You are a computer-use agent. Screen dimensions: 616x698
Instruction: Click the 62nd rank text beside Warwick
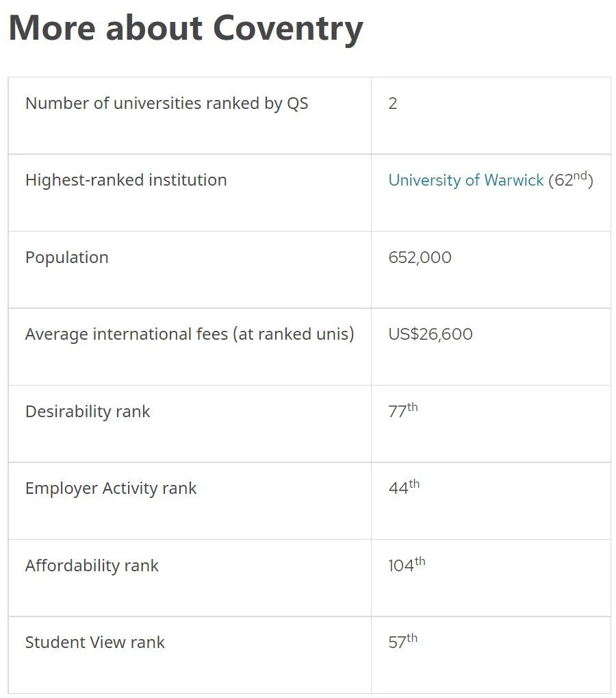click(x=571, y=180)
